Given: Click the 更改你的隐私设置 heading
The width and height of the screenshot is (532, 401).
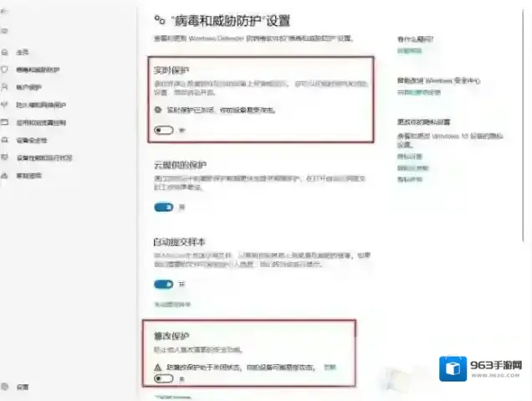Looking at the screenshot, I should point(424,122).
